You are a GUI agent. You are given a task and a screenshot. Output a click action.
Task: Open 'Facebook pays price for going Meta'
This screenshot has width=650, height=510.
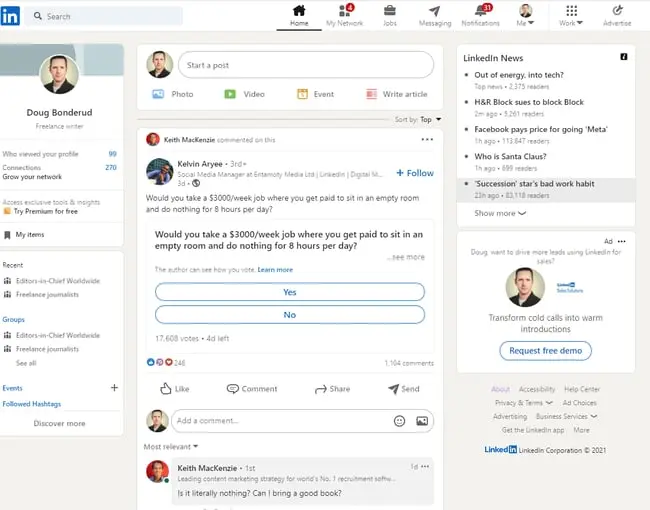[541, 129]
